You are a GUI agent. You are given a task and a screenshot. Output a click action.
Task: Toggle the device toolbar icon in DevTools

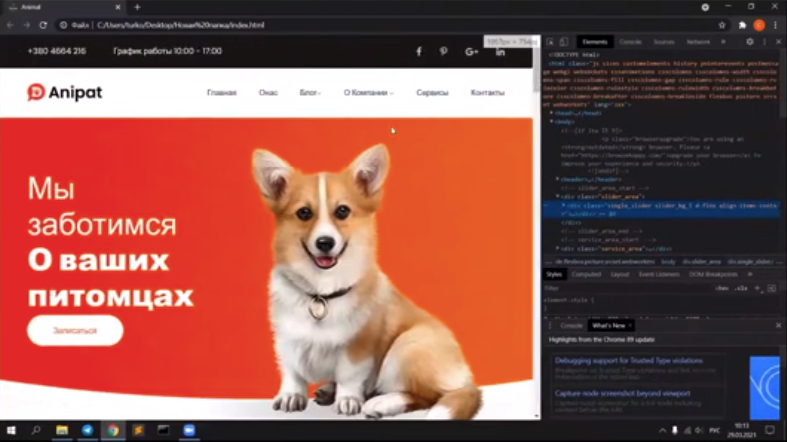pyautogui.click(x=564, y=42)
